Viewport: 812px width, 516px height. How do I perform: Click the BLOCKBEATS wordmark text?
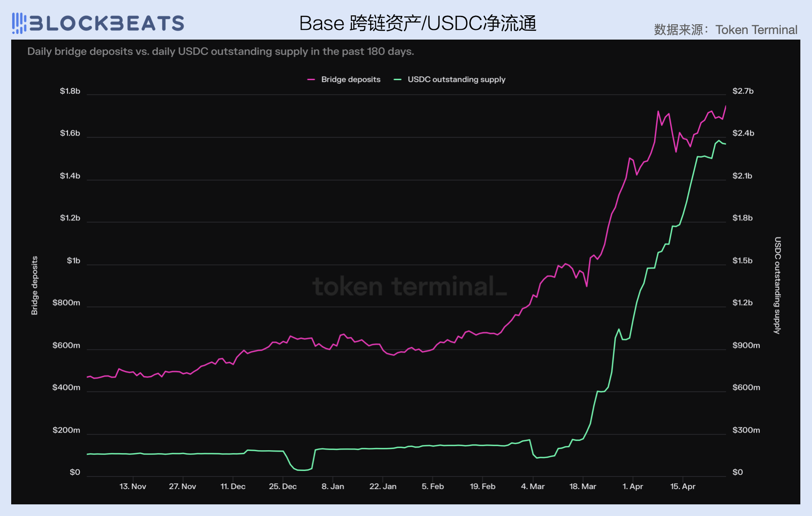point(107,23)
